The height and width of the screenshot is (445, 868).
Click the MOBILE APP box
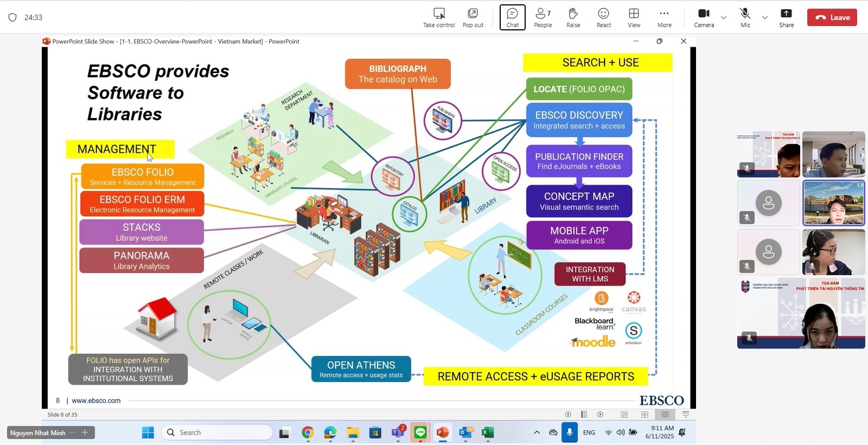[x=579, y=235]
